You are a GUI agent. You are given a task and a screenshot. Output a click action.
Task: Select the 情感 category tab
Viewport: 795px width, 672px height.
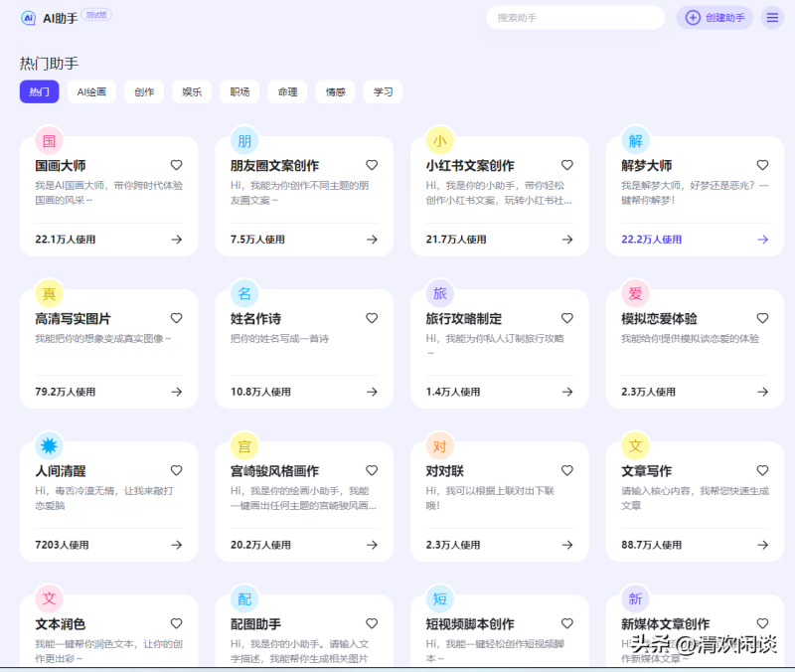point(335,91)
